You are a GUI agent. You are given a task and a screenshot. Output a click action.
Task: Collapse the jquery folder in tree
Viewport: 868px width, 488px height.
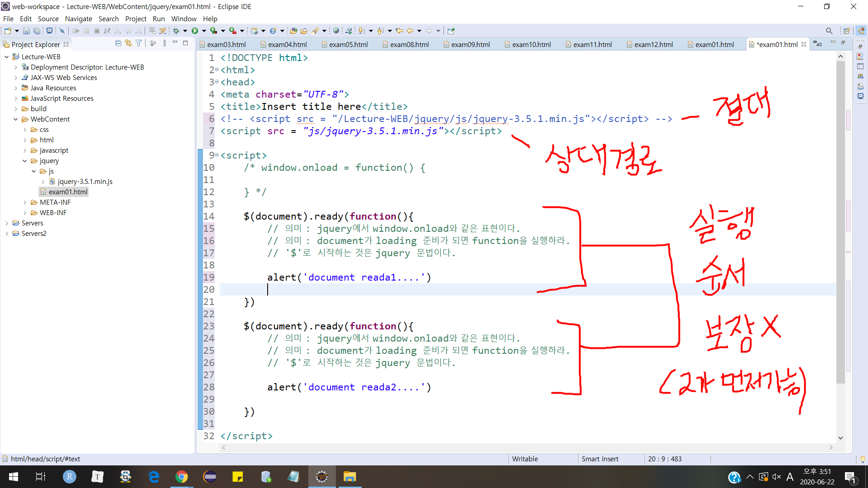pyautogui.click(x=25, y=161)
